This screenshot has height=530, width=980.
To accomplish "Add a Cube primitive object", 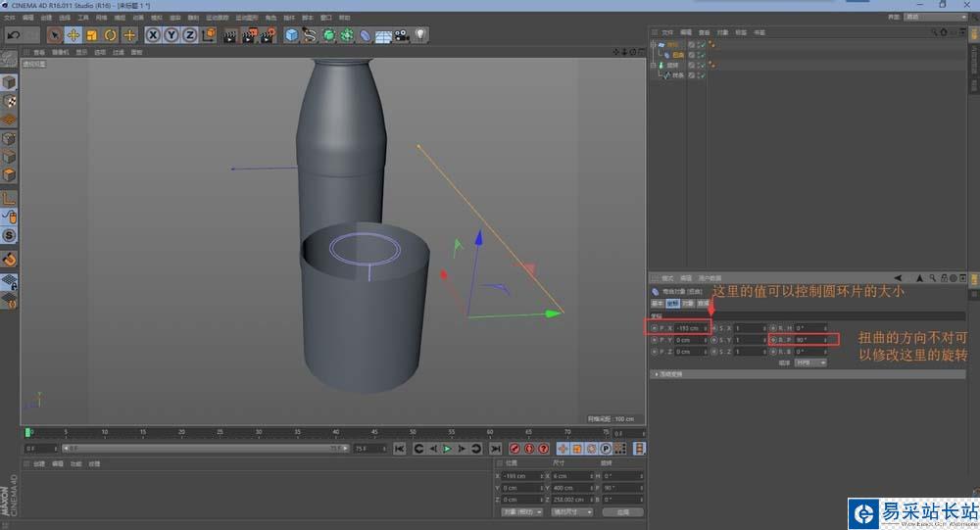I will click(291, 35).
